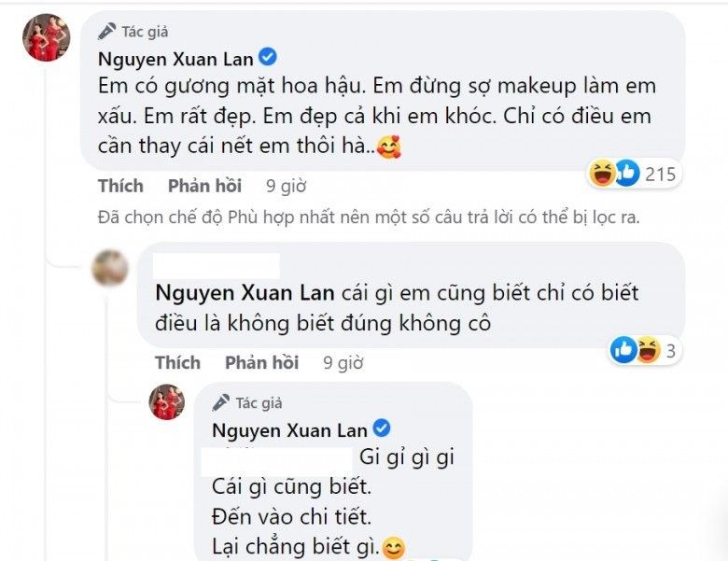Click the tagged Nguyen Xuan Lan mention in reply

[x=245, y=293]
